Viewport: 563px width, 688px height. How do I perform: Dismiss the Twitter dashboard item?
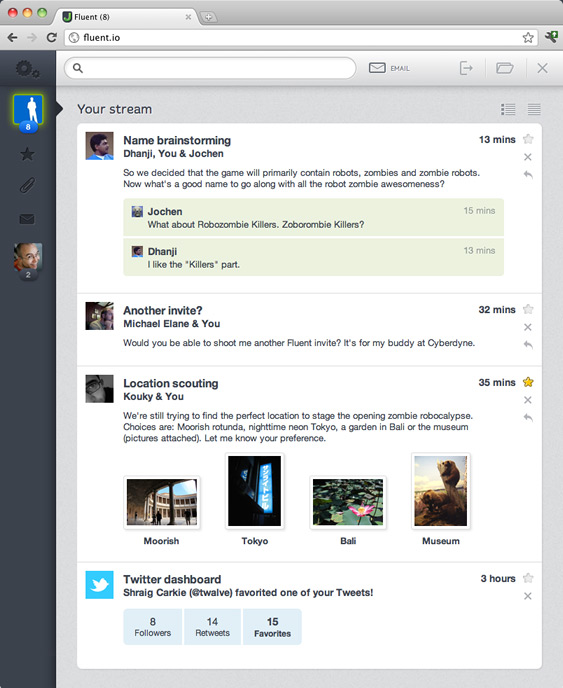[x=528, y=596]
